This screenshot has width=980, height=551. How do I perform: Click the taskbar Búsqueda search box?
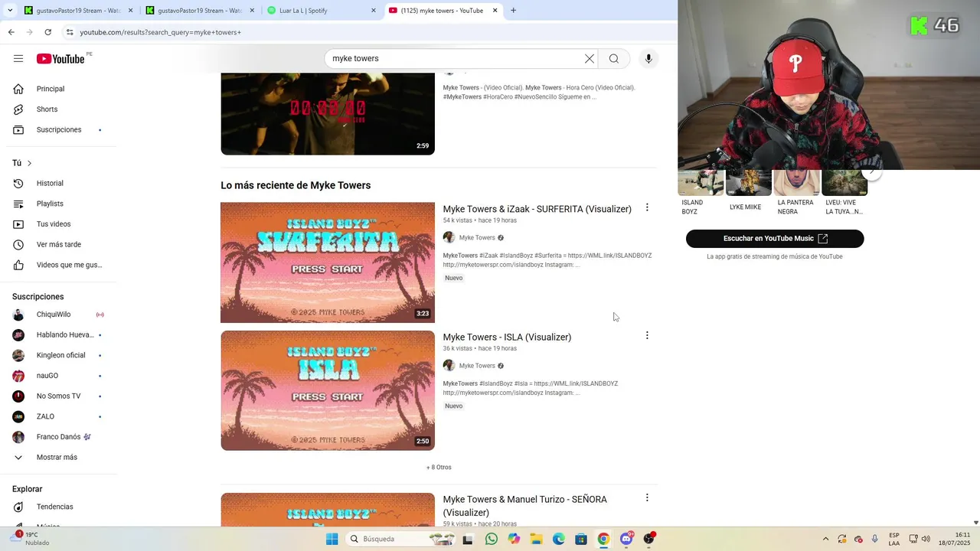(x=400, y=539)
